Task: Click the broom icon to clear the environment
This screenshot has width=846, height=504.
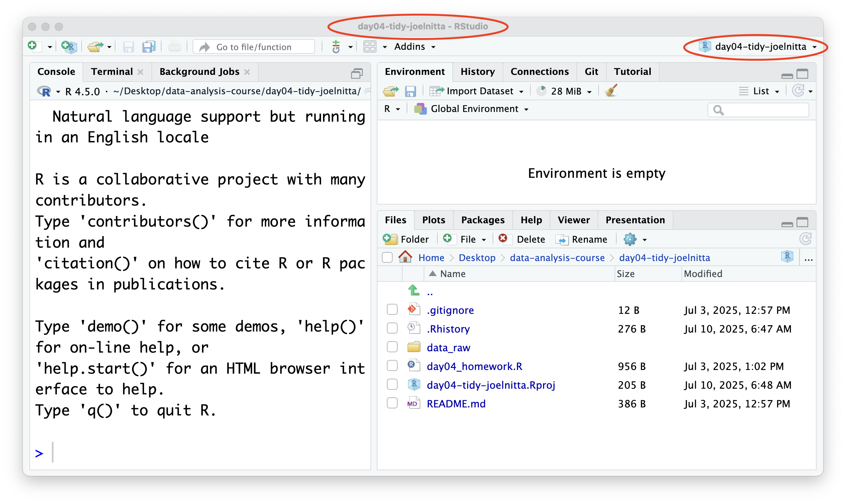Action: [611, 91]
